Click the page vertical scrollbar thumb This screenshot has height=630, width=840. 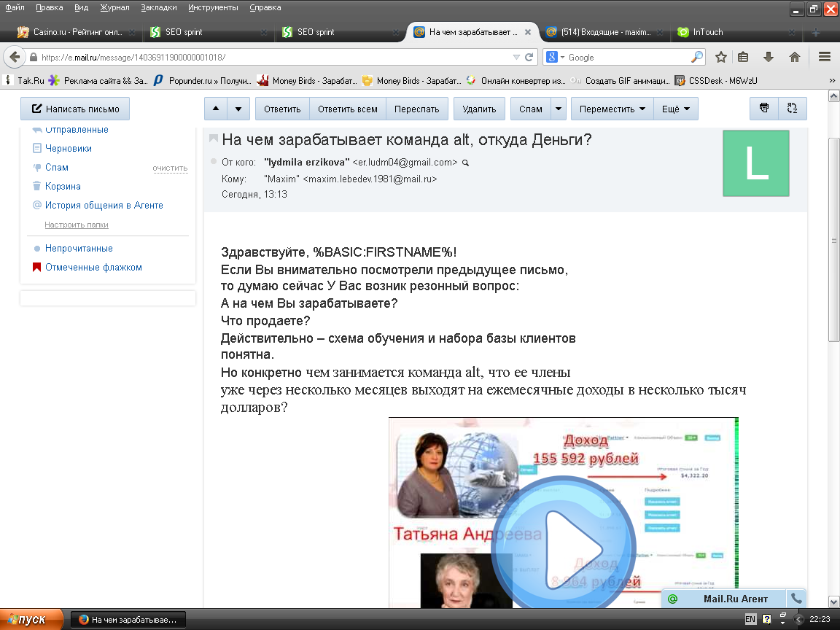click(833, 239)
